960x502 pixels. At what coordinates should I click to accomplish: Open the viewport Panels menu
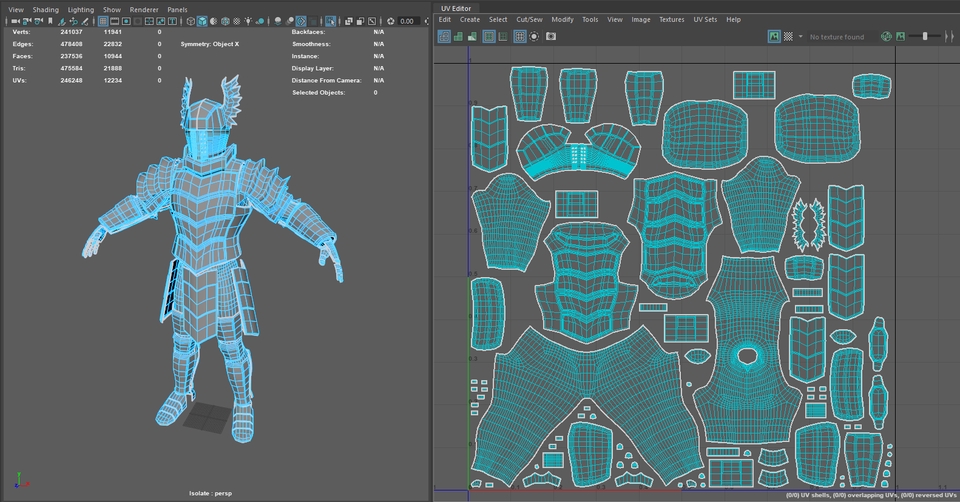(x=177, y=10)
